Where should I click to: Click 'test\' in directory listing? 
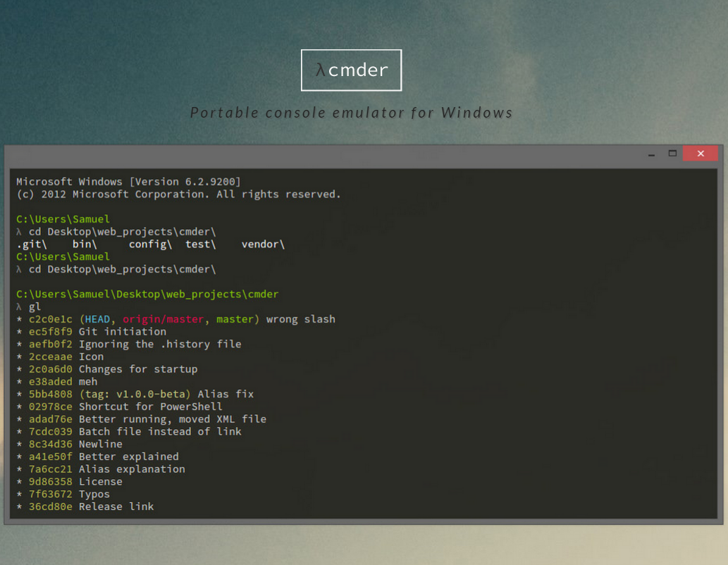(x=201, y=244)
